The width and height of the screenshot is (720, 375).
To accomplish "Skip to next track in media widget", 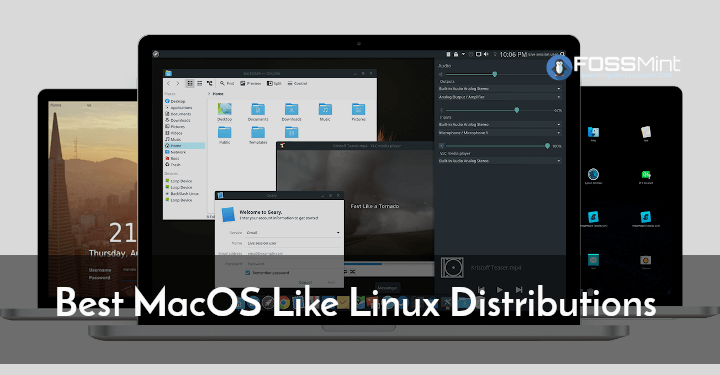I will [519, 289].
